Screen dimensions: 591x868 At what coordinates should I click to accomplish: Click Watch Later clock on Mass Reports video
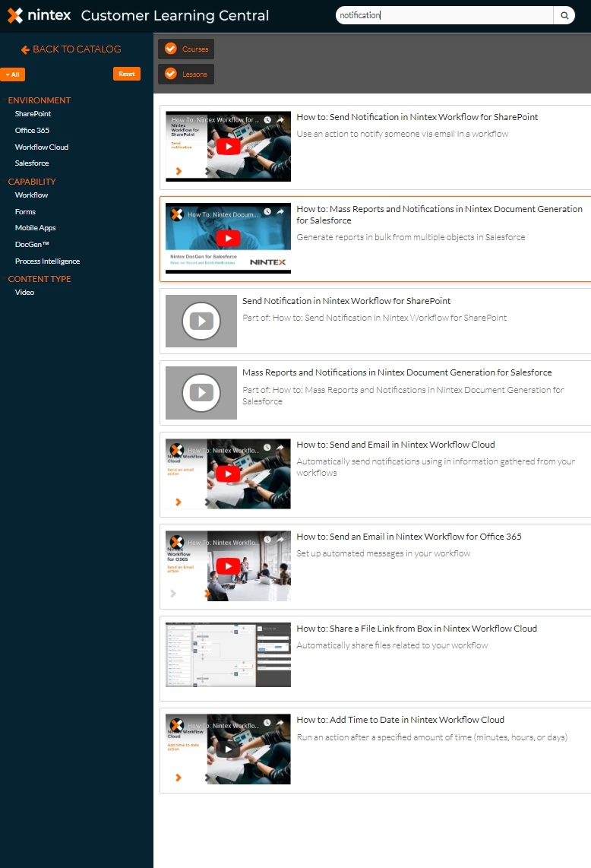[x=267, y=211]
